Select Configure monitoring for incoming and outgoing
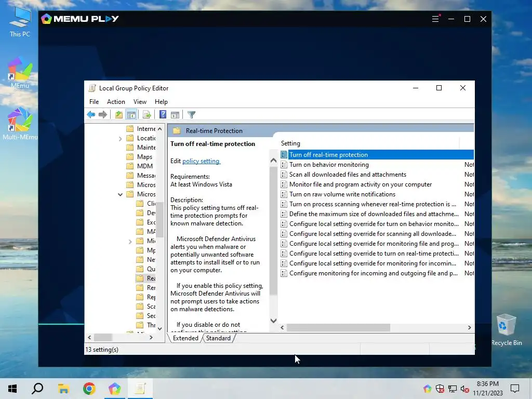The image size is (532, 399). [377, 273]
